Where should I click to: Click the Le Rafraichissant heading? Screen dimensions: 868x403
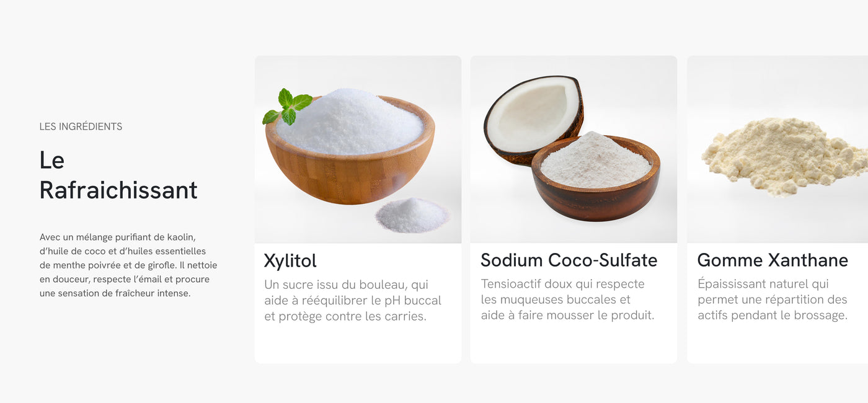click(x=118, y=175)
